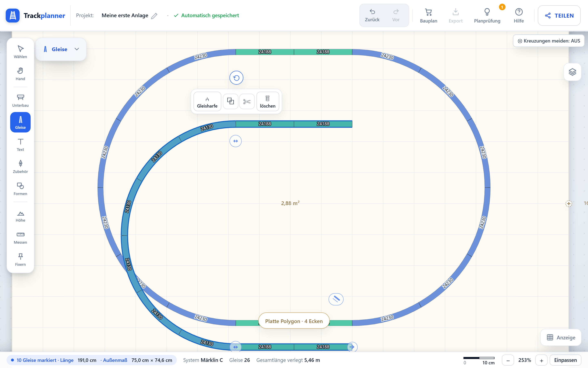Screen dimensions: 588x368
Task: Select the Gleise track tool in sidebar
Action: pyautogui.click(x=20, y=122)
